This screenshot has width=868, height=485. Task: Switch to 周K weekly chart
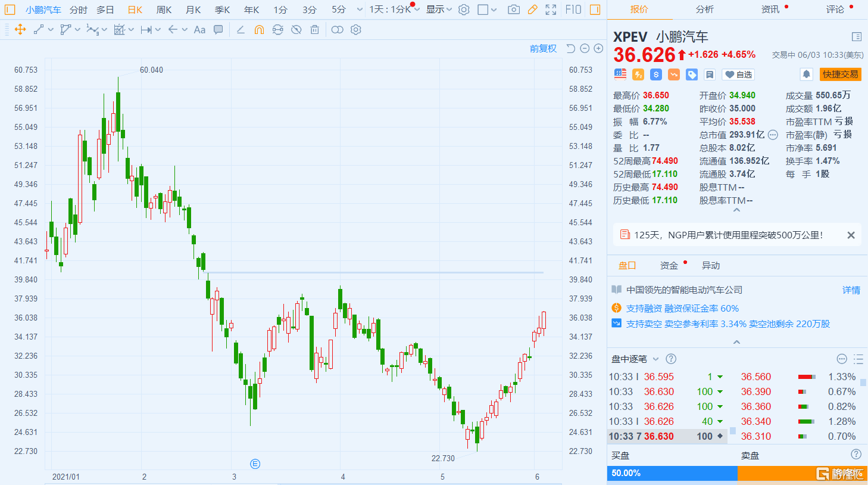click(x=164, y=10)
